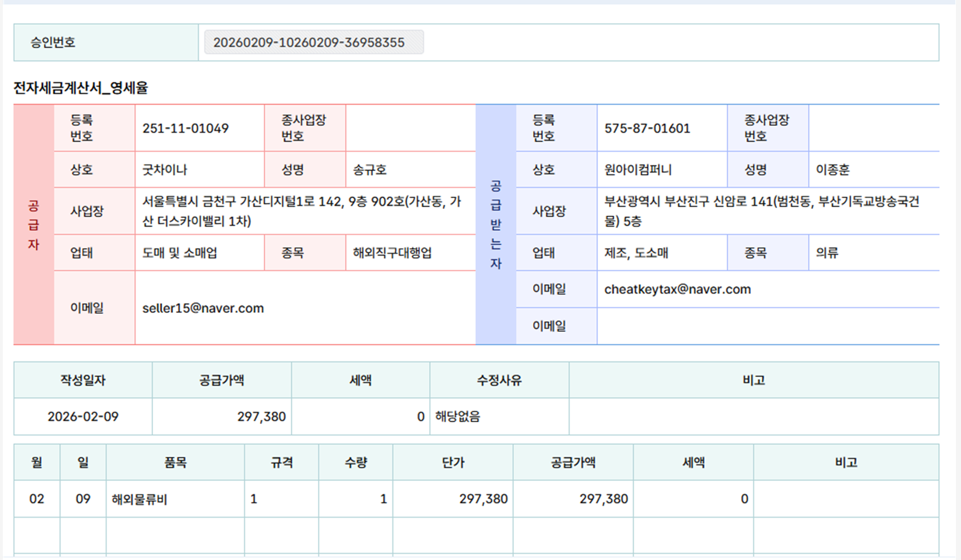This screenshot has height=560, width=961.
Task: Select the 단가 column header
Action: coord(453,463)
